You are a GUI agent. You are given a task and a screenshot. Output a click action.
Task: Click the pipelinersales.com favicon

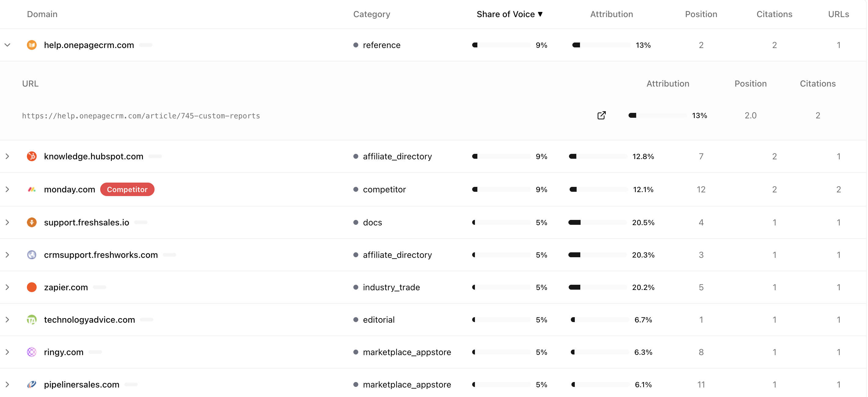(32, 384)
